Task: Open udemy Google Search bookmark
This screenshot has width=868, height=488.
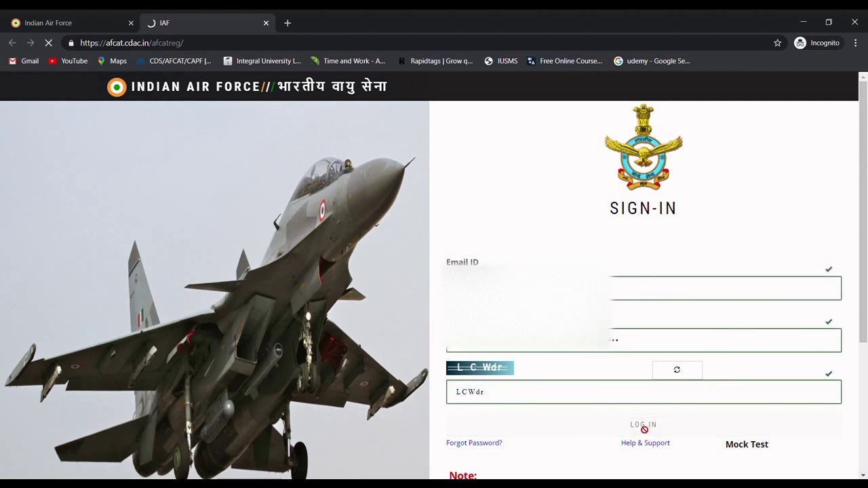Action: [652, 61]
